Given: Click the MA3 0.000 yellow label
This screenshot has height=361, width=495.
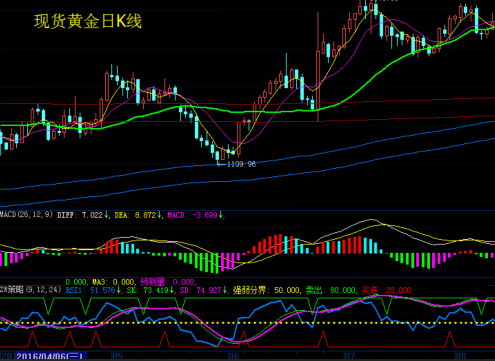Looking at the screenshot, I should click(x=113, y=282).
